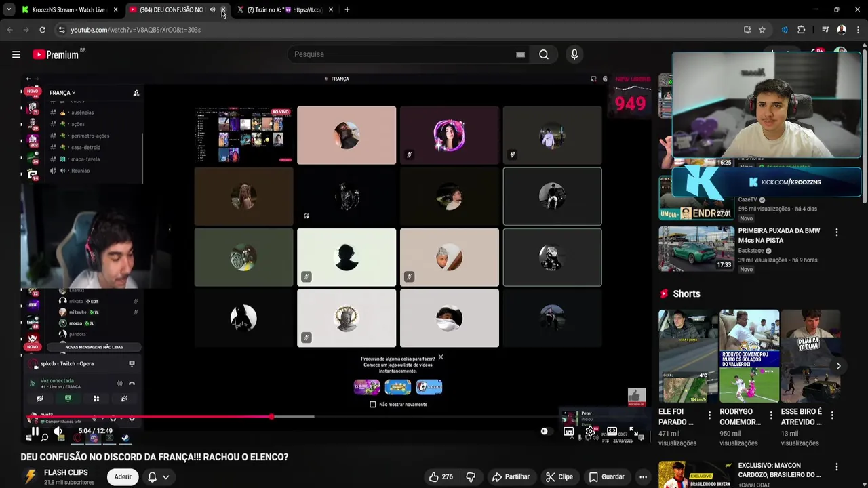Open options for PRIMEIRA PUXADA DA BMW video
This screenshot has height=488, width=868.
tap(836, 232)
